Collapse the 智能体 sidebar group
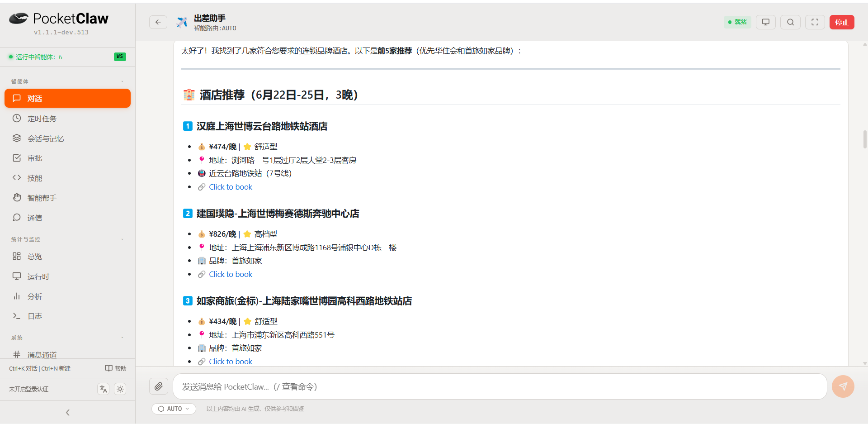Image resolution: width=868 pixels, height=424 pixels. tap(122, 81)
